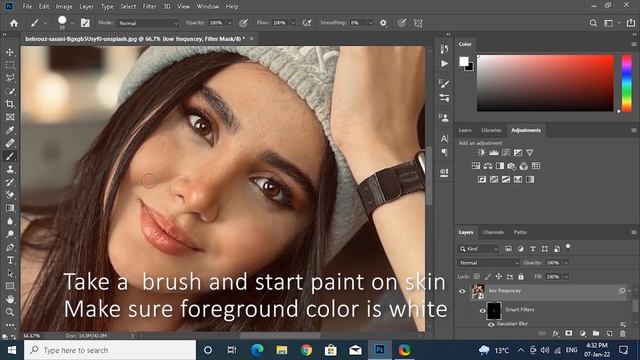The height and width of the screenshot is (360, 640).
Task: Open smoothing options gear icon
Action: pyautogui.click(x=383, y=23)
